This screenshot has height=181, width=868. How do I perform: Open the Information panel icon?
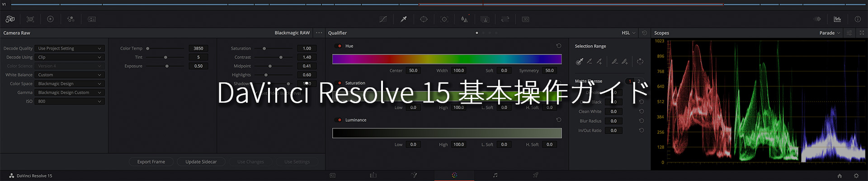click(858, 19)
